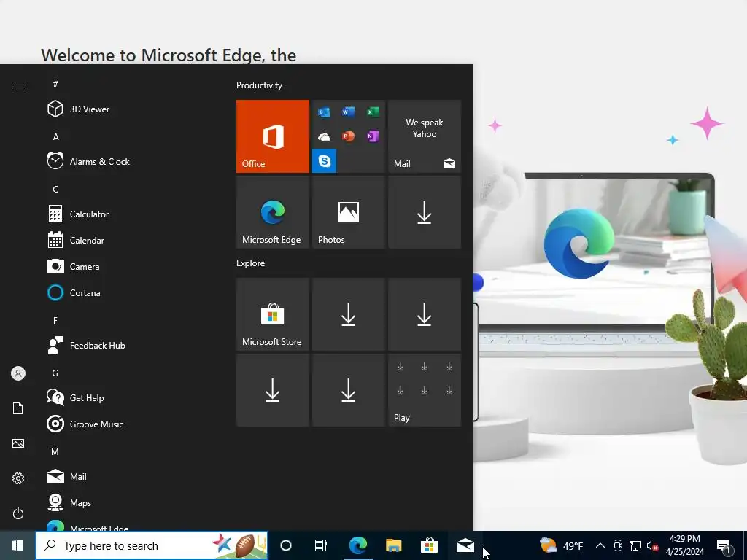Open Cortana circle on taskbar
Screen dimensions: 747x560
coord(286,545)
